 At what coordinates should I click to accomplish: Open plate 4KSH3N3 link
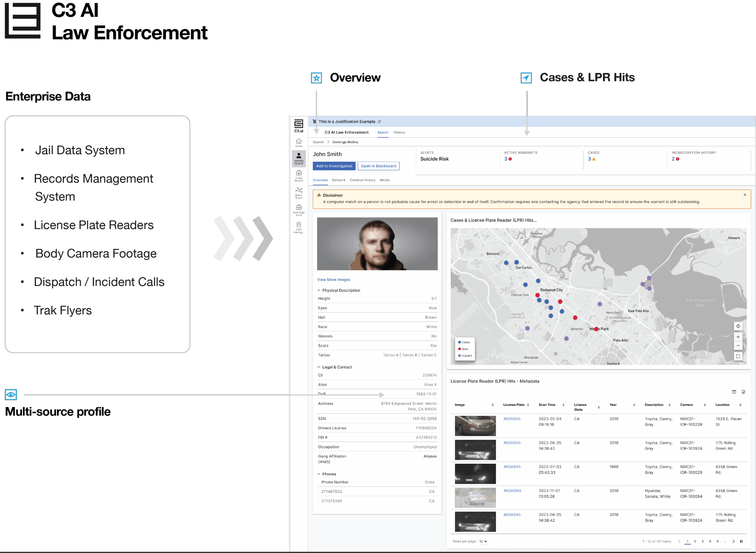[512, 491]
